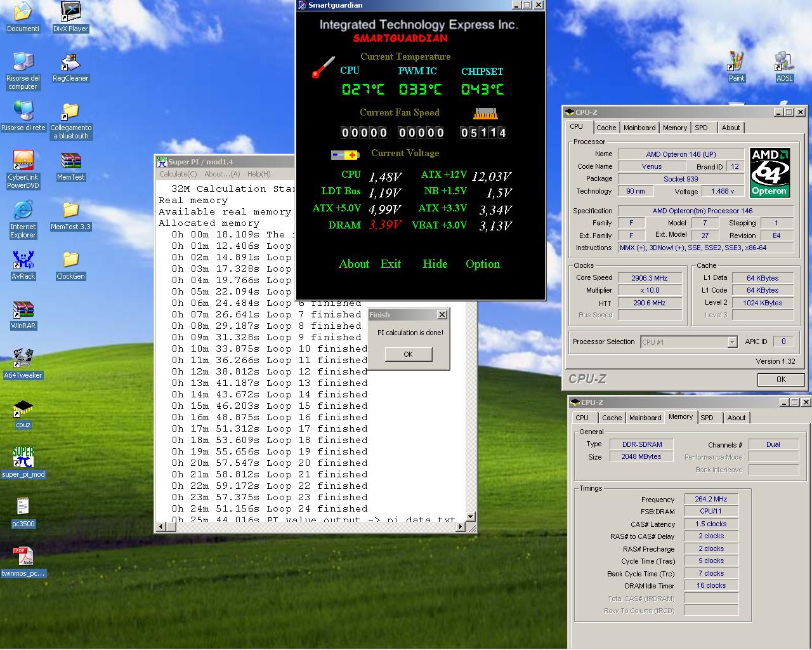Click OK in the top CPU-Z window

(781, 380)
